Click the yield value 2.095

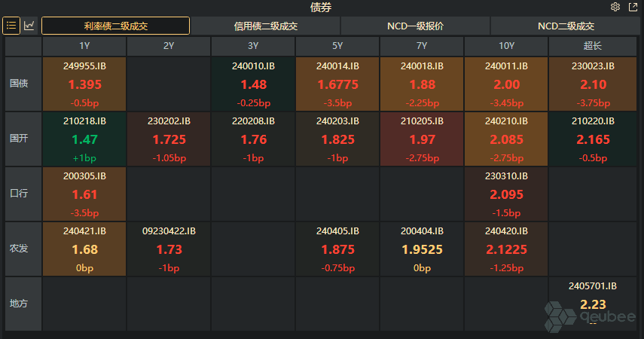point(506,195)
